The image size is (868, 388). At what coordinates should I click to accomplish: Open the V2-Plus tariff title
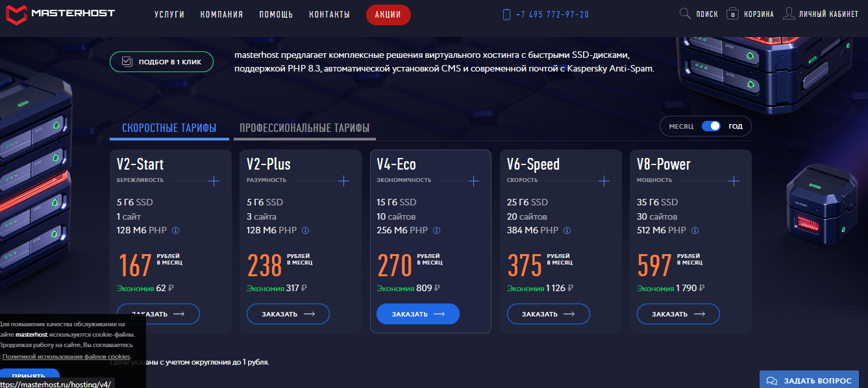pyautogui.click(x=269, y=164)
